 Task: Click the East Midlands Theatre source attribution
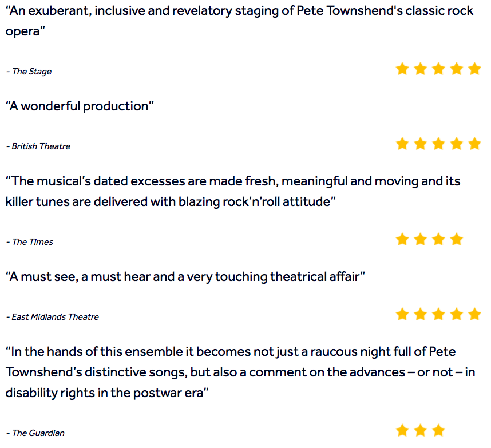pyautogui.click(x=53, y=317)
